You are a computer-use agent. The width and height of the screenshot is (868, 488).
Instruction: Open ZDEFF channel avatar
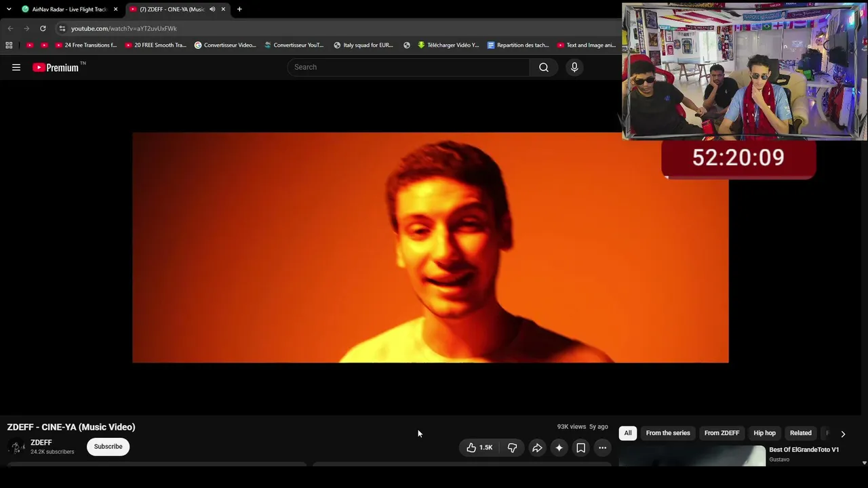pyautogui.click(x=16, y=447)
